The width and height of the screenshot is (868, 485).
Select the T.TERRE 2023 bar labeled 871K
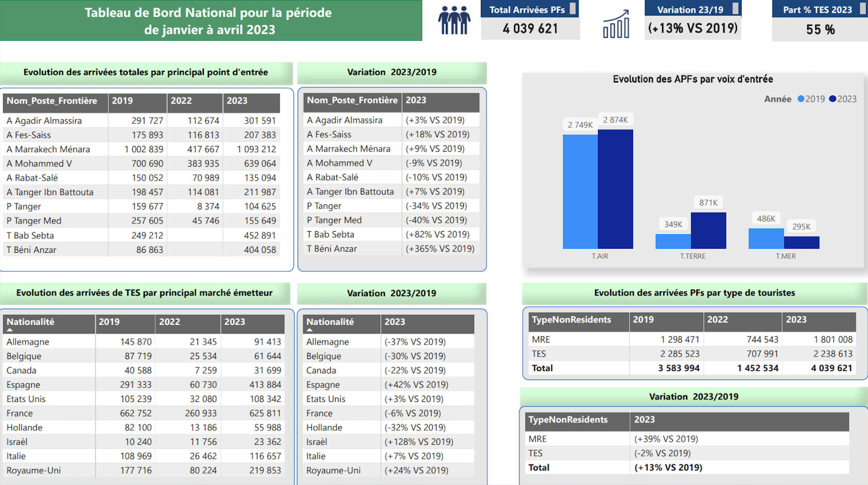(709, 231)
